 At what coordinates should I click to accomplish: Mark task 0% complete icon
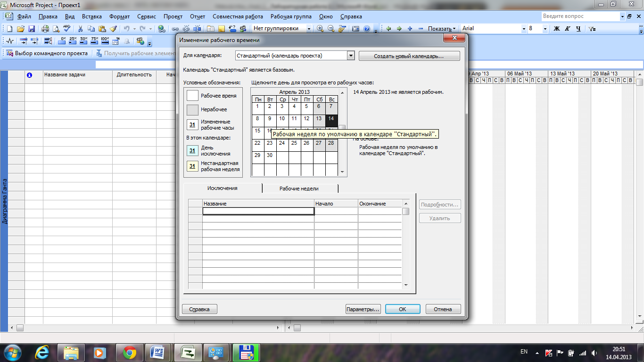click(63, 41)
